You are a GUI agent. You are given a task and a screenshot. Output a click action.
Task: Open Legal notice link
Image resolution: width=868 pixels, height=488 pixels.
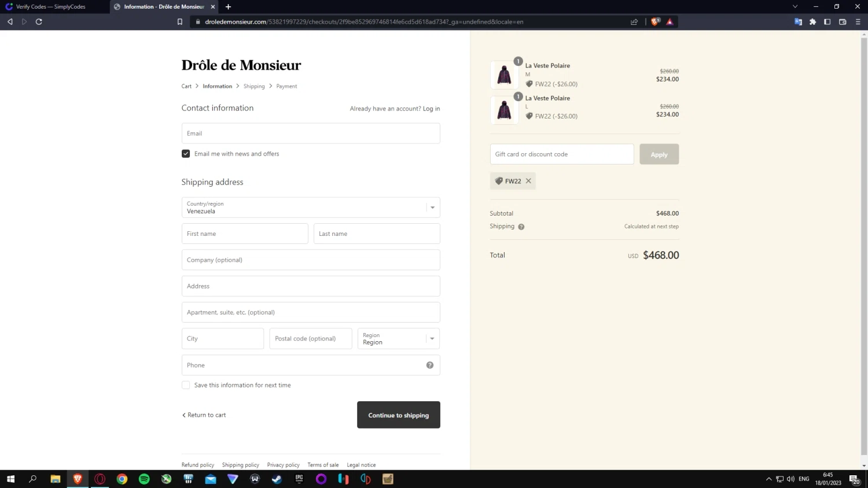[x=361, y=465]
